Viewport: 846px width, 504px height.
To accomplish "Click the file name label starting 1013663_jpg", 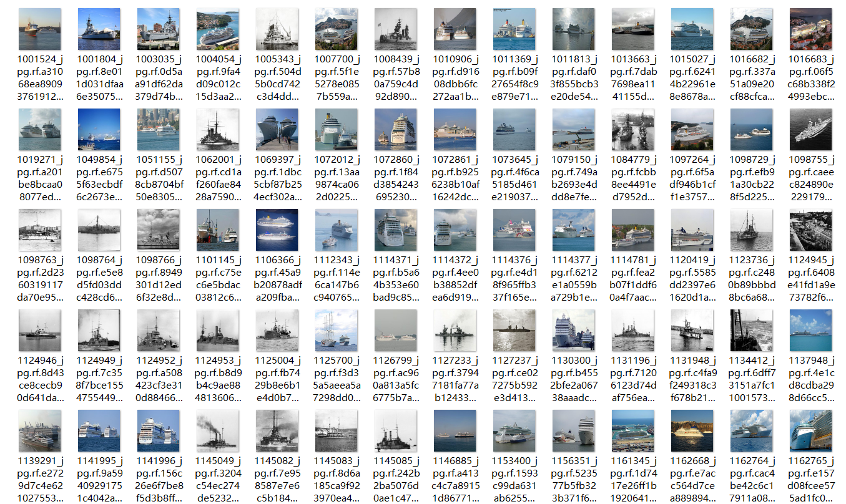I will [632, 78].
